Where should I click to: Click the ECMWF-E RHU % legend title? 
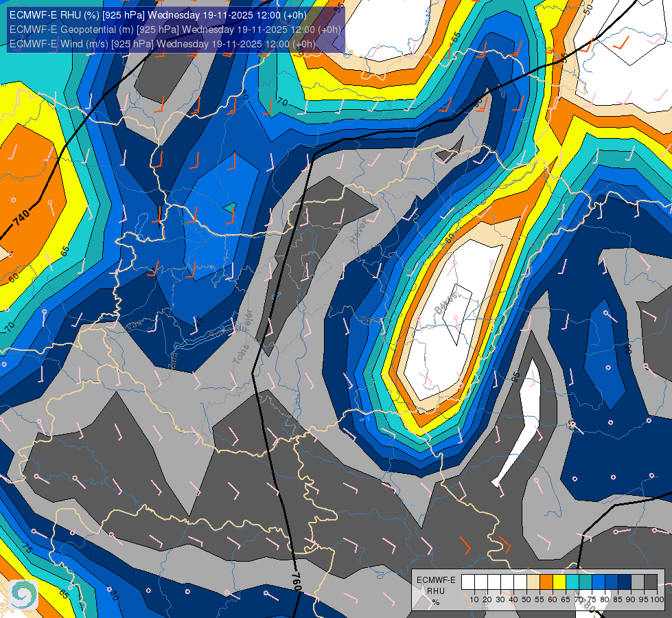click(x=436, y=591)
